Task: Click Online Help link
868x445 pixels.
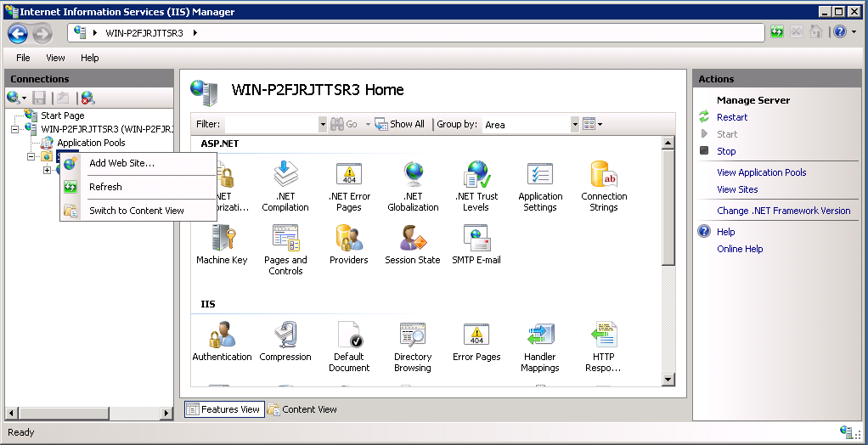Action: coord(740,249)
